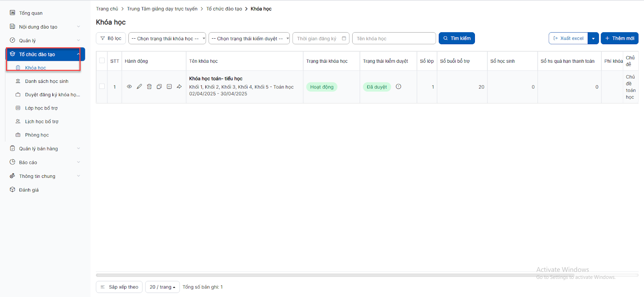Image resolution: width=644 pixels, height=297 pixels.
Task: Click the Khóa học sidebar item icon
Action: coord(18,68)
